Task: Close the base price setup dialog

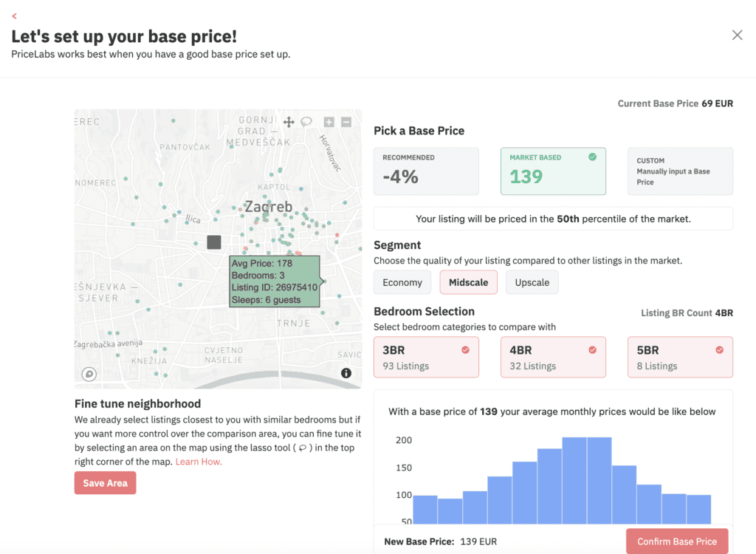Action: (737, 35)
